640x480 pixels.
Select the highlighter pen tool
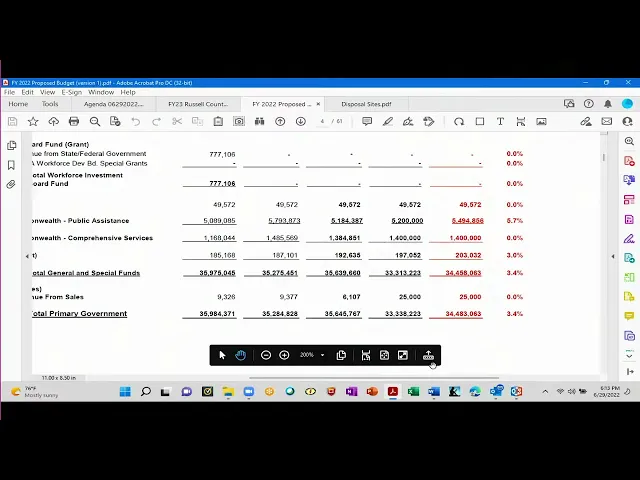pyautogui.click(x=387, y=121)
